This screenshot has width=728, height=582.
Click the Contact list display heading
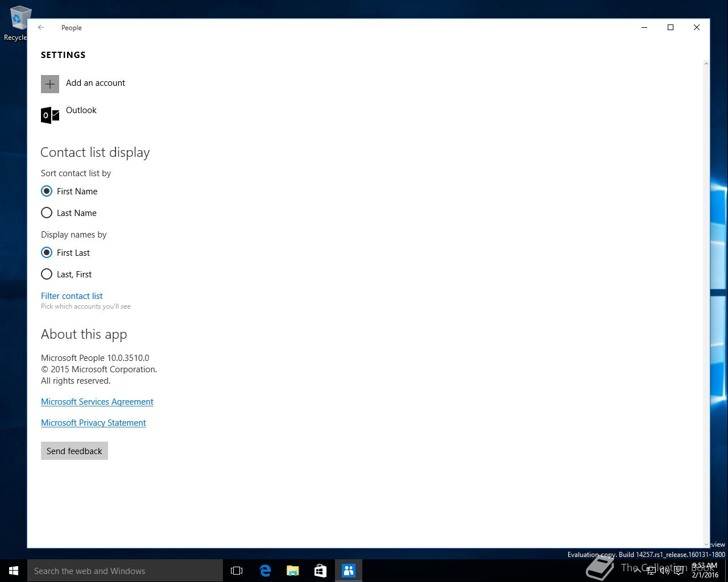point(95,152)
